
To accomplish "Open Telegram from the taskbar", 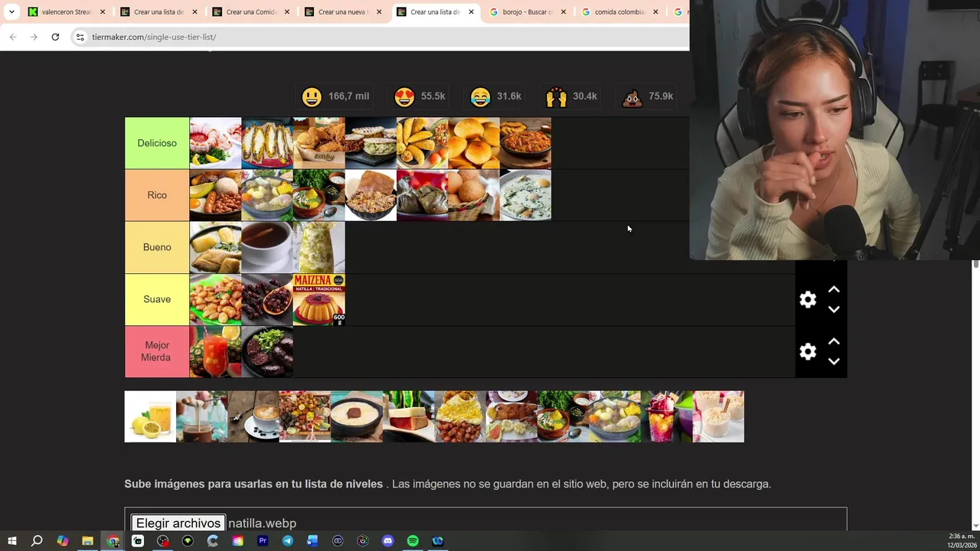I will tap(287, 541).
